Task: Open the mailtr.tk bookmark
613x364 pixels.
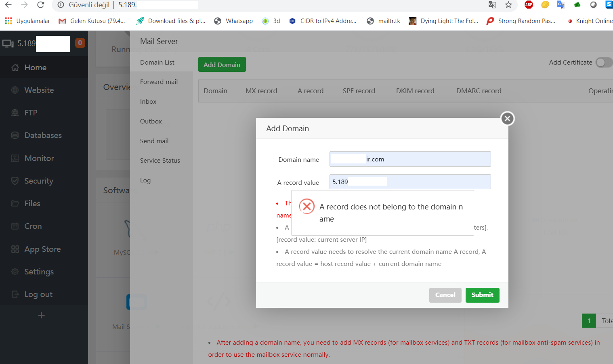Action: [x=383, y=21]
